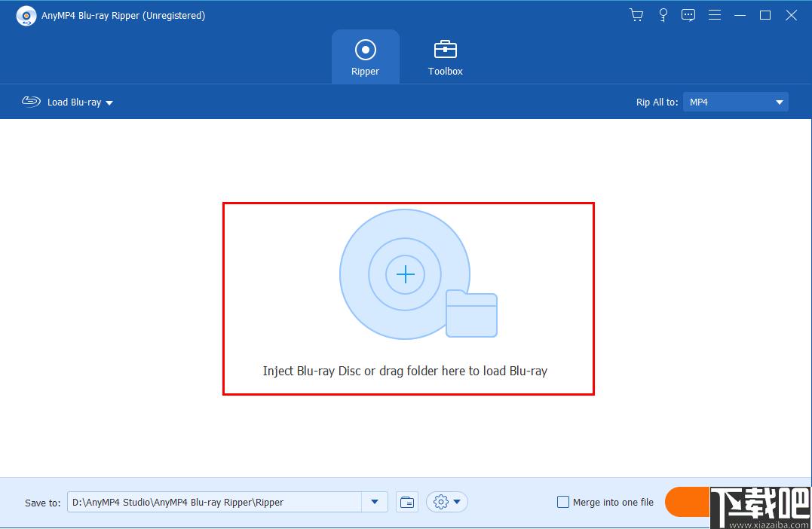Minimize the Blu-ray Ripper window
Image resolution: width=812 pixels, height=529 pixels.
[740, 15]
